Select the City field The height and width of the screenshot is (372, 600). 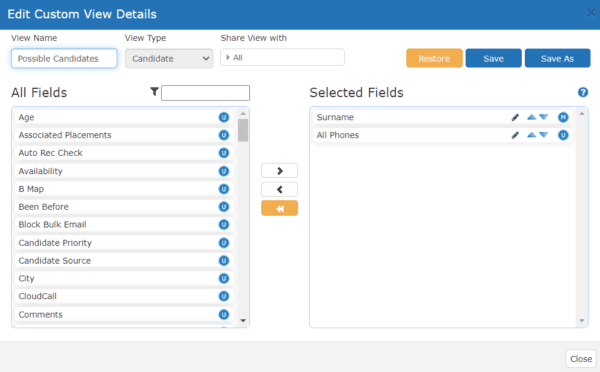coord(124,279)
